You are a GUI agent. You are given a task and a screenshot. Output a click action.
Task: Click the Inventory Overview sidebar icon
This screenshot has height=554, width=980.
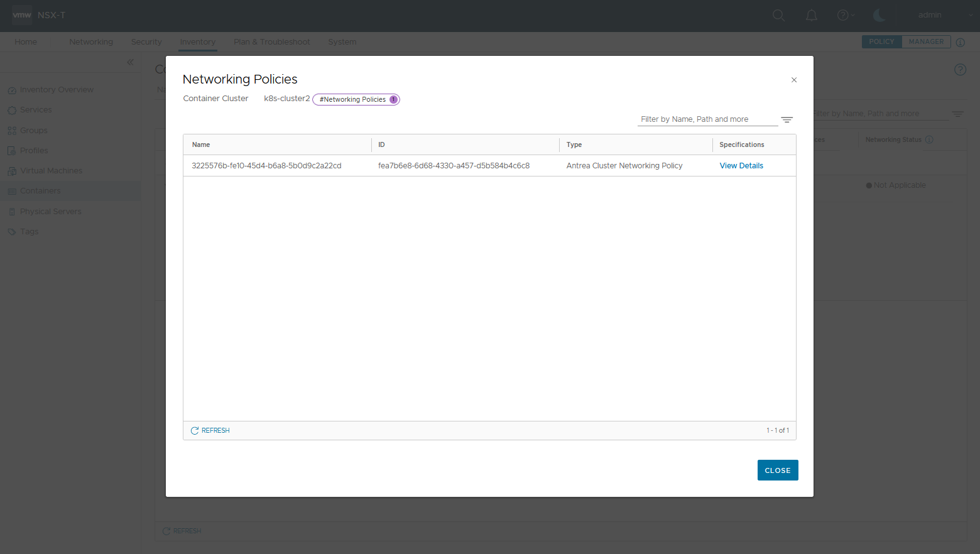coord(12,90)
